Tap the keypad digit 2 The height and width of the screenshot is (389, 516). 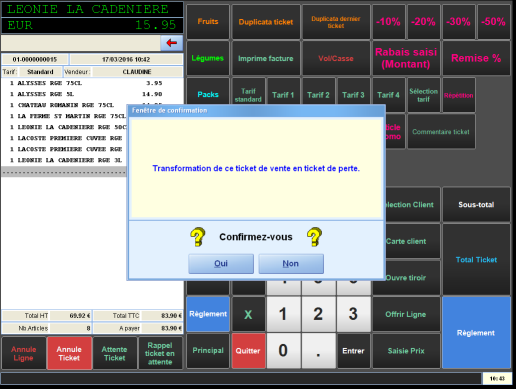tap(318, 314)
